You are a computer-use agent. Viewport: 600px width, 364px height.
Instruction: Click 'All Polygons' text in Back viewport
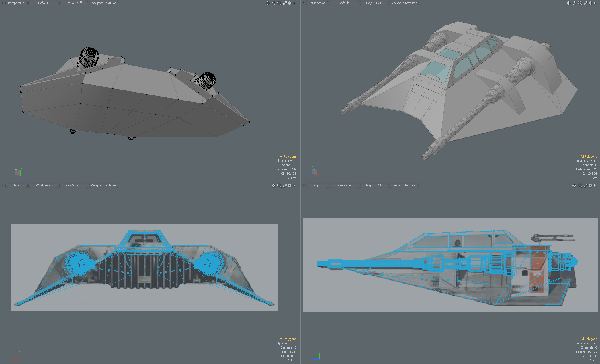[288, 339]
